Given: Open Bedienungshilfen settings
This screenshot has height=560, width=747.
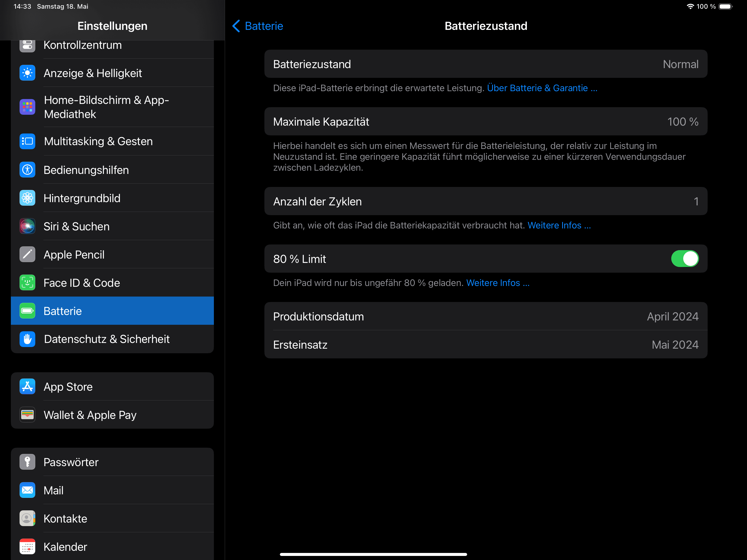Looking at the screenshot, I should click(112, 170).
